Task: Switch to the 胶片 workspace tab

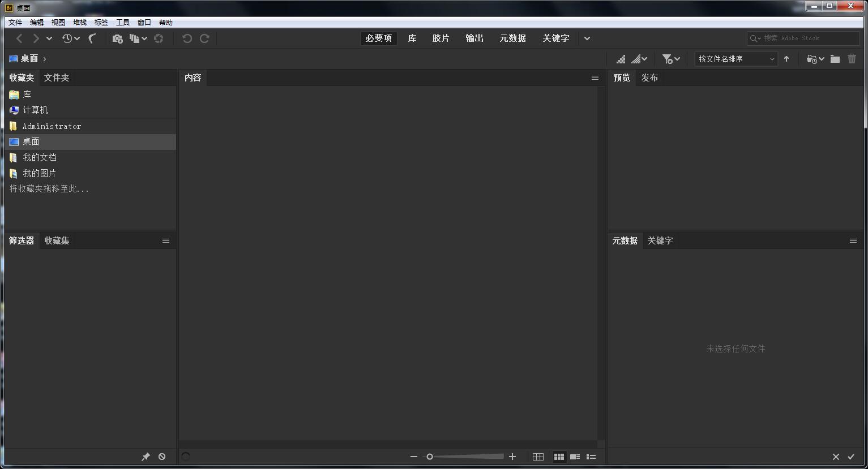Action: pos(441,38)
